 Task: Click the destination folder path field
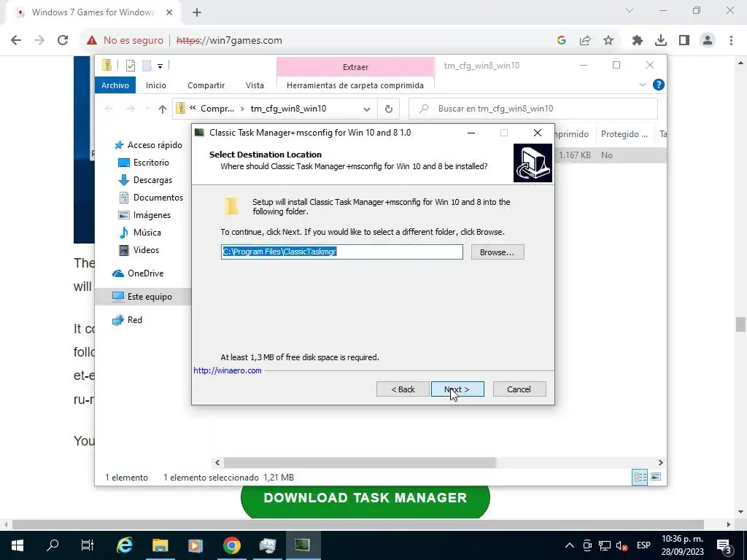coord(341,252)
